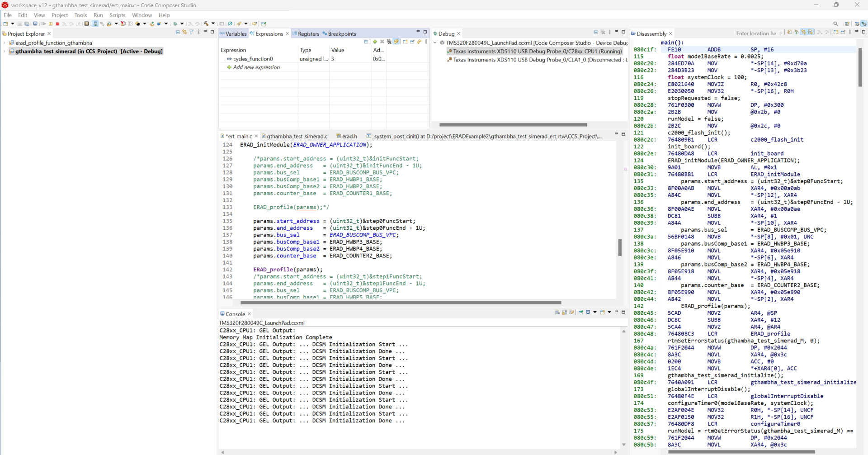Click the CCS Debug perspective icon
Screen dimensions: 868x455
click(863, 24)
